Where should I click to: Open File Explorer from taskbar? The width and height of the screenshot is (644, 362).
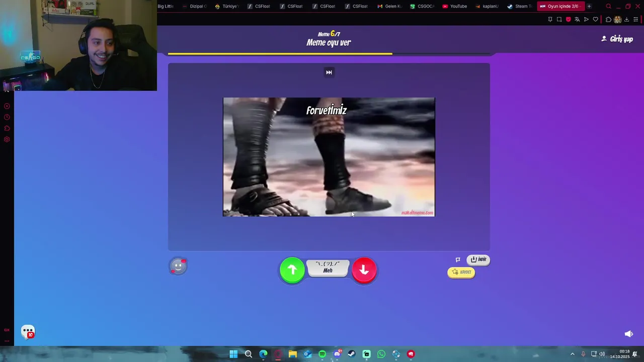pos(293,354)
